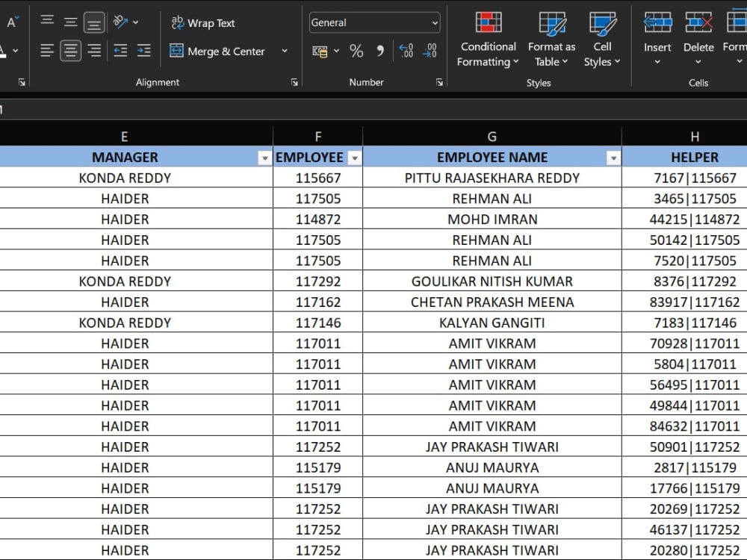Open the Orientation text rotation menu

(125, 22)
